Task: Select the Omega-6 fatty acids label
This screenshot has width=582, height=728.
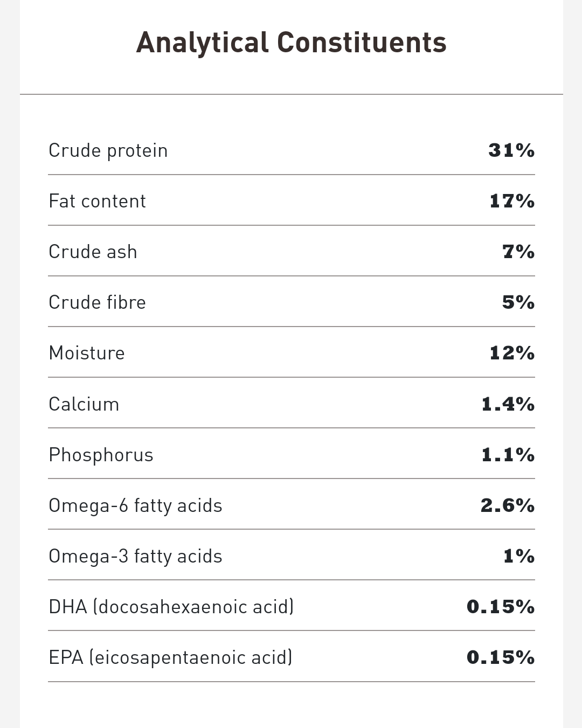Action: click(135, 505)
